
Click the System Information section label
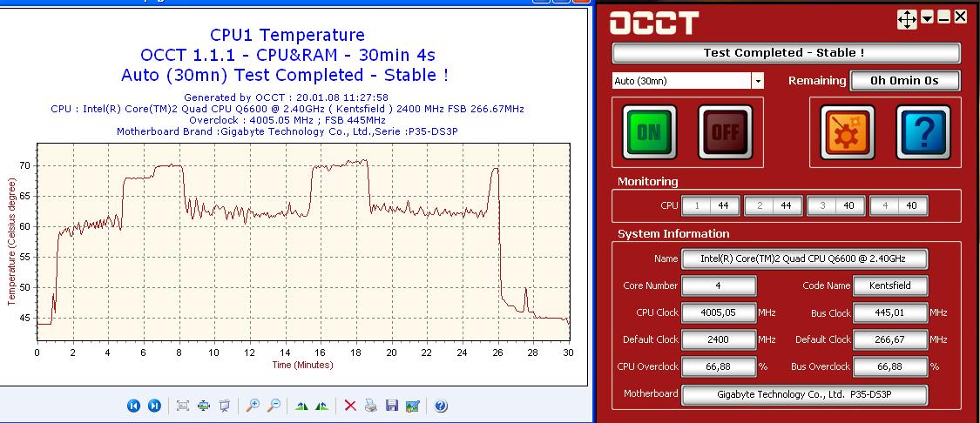point(673,234)
